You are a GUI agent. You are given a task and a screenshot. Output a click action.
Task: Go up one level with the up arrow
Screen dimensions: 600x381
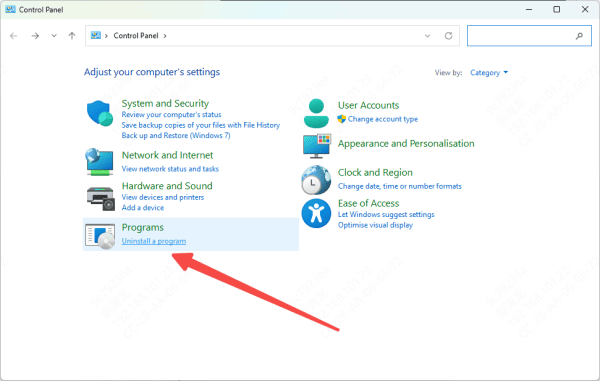[72, 36]
